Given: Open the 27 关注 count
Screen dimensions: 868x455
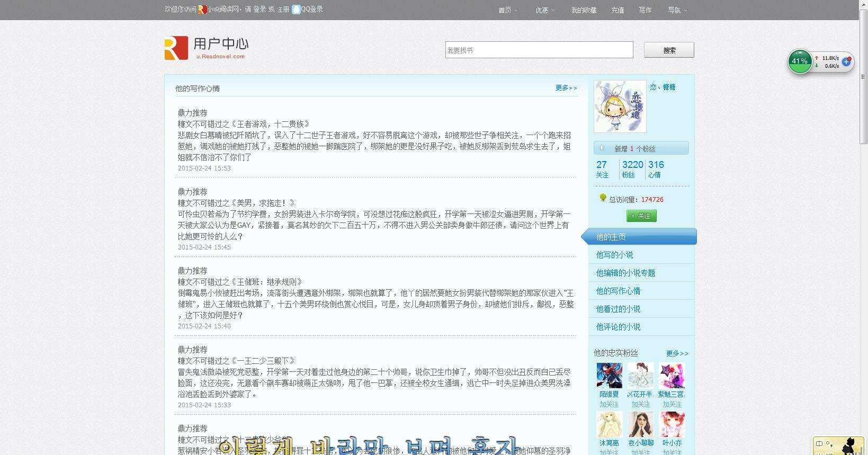Looking at the screenshot, I should click(x=602, y=169).
